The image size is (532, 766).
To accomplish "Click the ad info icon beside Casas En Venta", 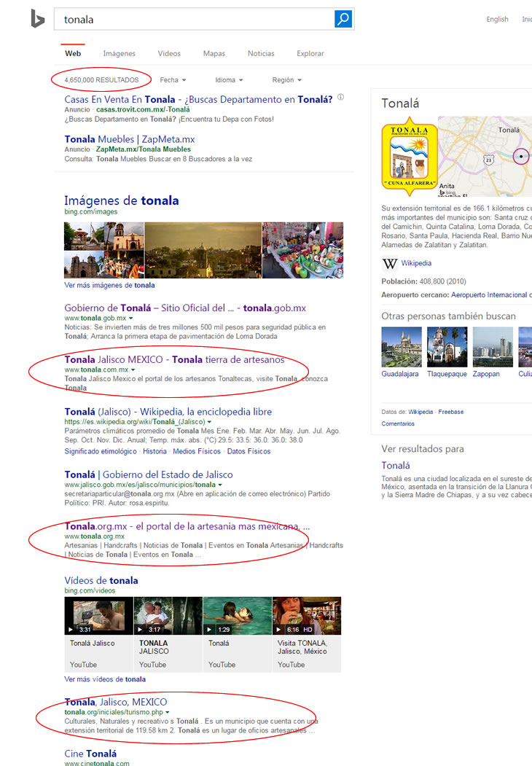I will [x=340, y=98].
